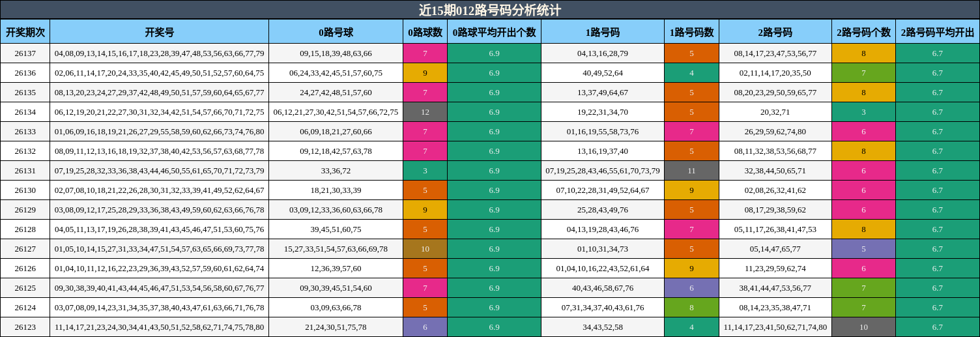This screenshot has height=337, width=980.
Task: Select period cell 26131
Action: click(x=25, y=171)
